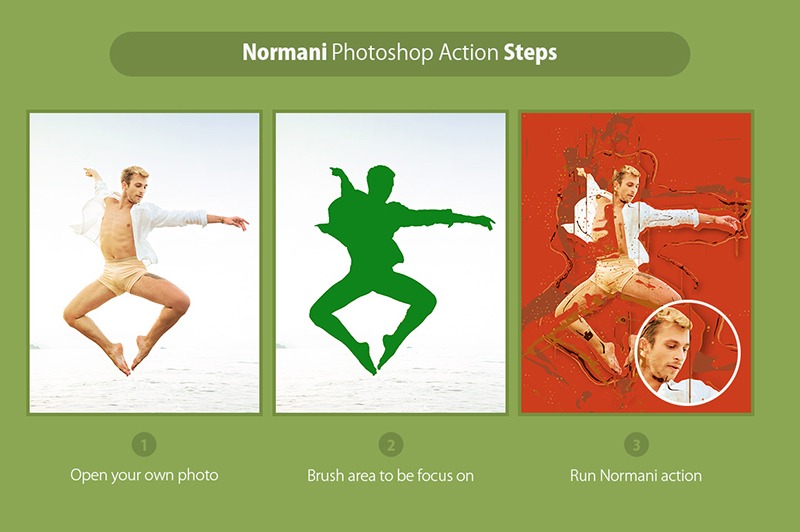Click the 'Open your own photo' caption
The image size is (800, 532).
coord(144,475)
